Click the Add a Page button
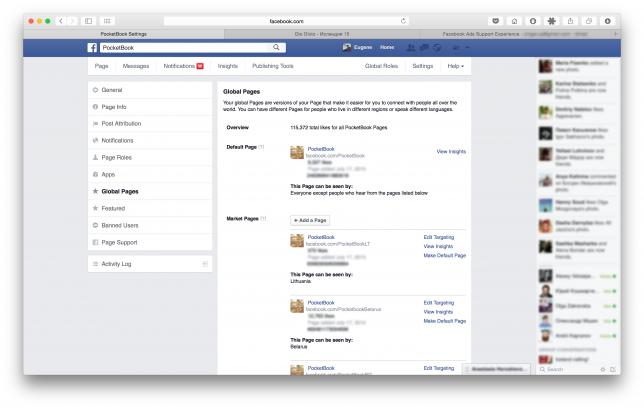The width and height of the screenshot is (644, 408). [310, 220]
